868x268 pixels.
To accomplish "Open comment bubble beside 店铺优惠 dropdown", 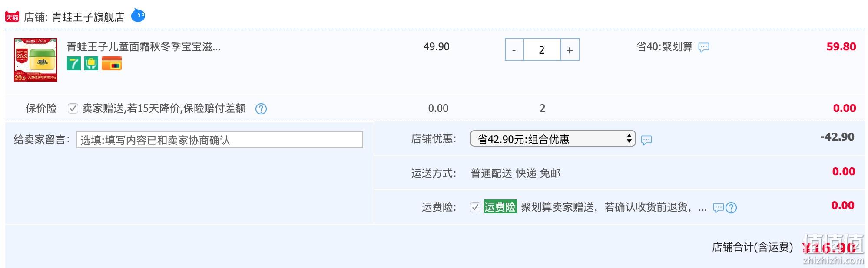I will (x=646, y=140).
